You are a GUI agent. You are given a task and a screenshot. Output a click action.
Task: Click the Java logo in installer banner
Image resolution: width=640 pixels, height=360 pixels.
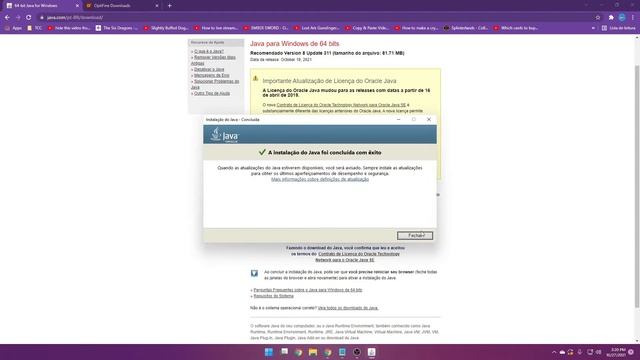[224, 135]
